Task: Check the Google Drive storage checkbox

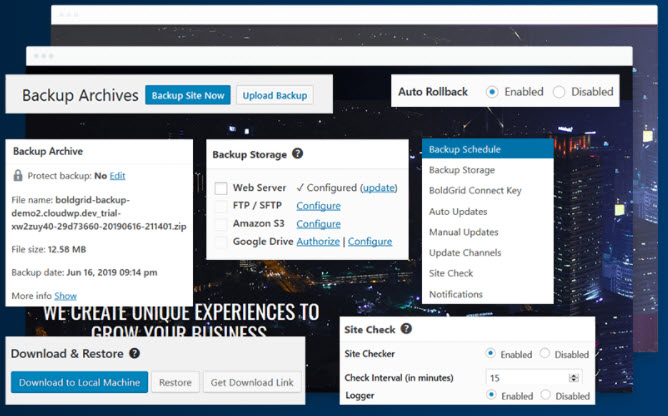Action: click(x=221, y=242)
